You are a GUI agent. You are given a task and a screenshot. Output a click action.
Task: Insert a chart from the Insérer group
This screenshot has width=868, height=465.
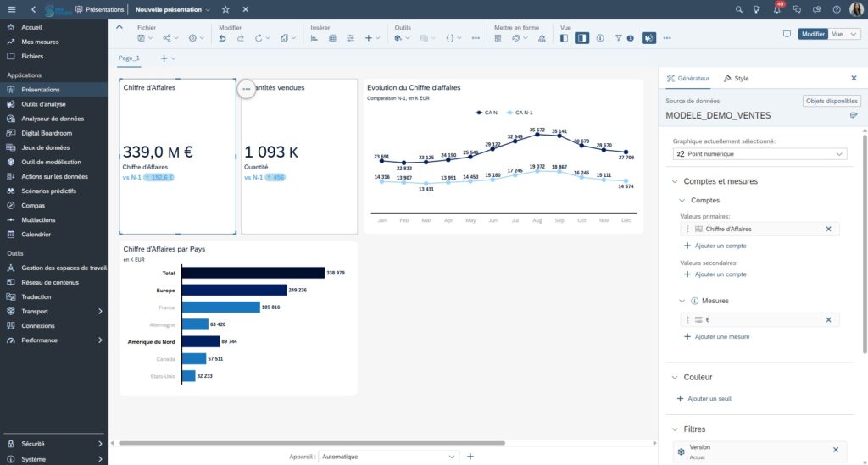point(315,38)
